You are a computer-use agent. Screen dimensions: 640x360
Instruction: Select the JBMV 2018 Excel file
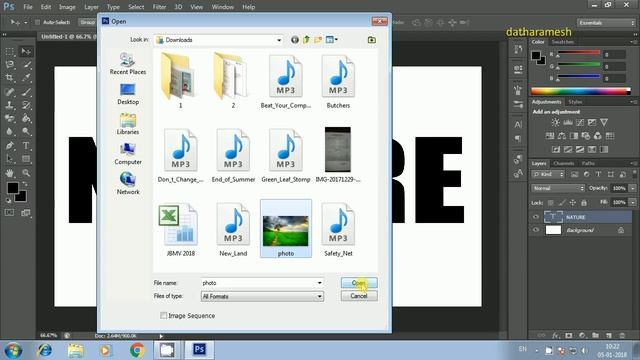coord(180,230)
